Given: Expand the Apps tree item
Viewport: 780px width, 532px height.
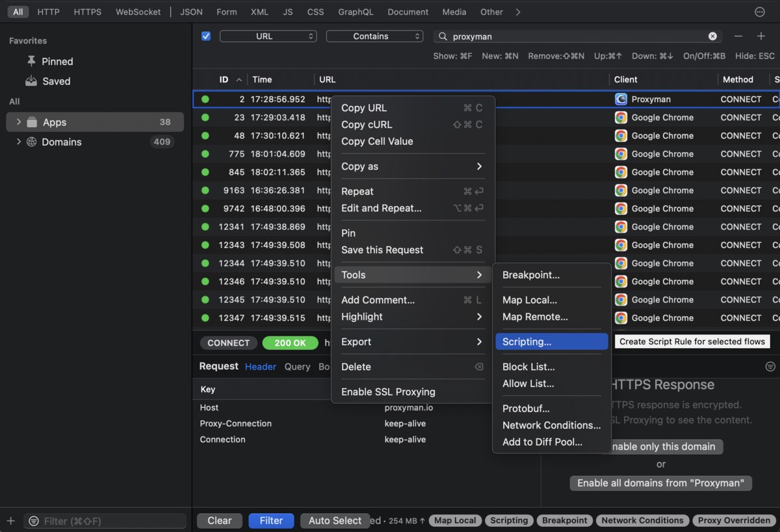Looking at the screenshot, I should 18,122.
